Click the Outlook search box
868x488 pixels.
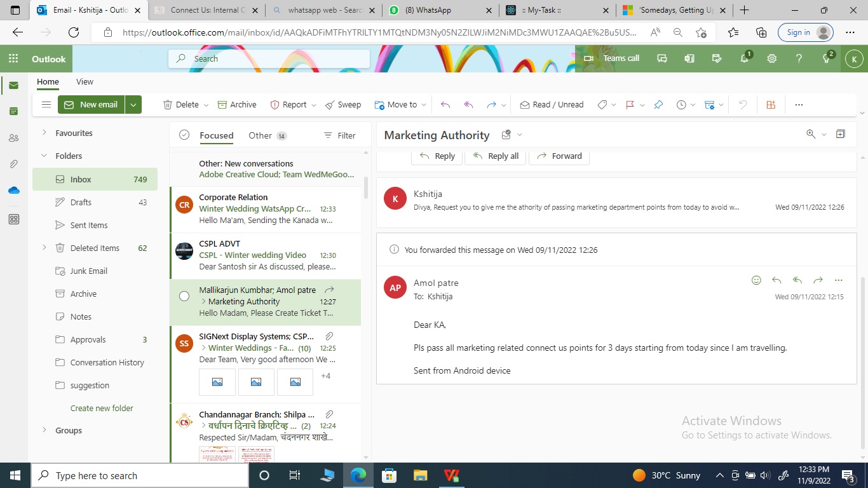(x=269, y=58)
